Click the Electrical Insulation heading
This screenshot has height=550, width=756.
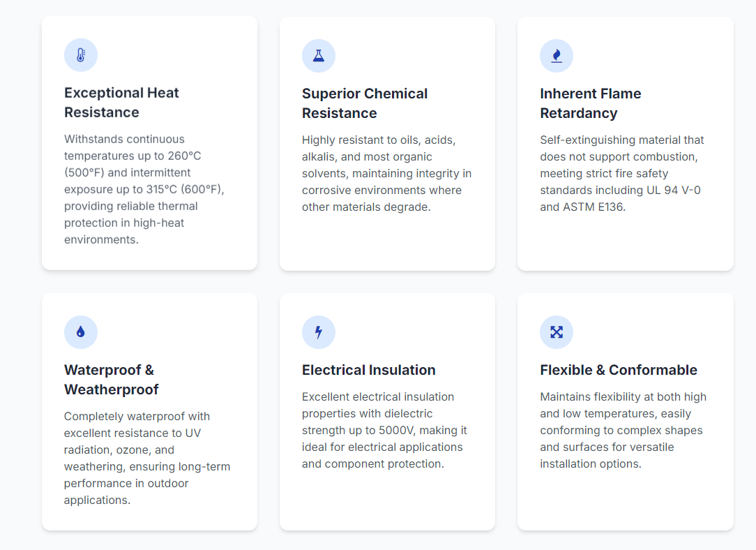(x=368, y=370)
